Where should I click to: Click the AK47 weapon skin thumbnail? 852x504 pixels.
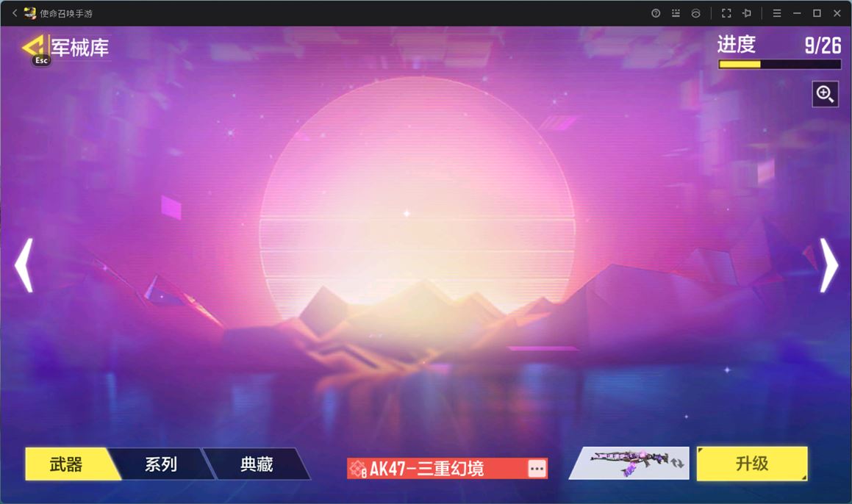[630, 464]
